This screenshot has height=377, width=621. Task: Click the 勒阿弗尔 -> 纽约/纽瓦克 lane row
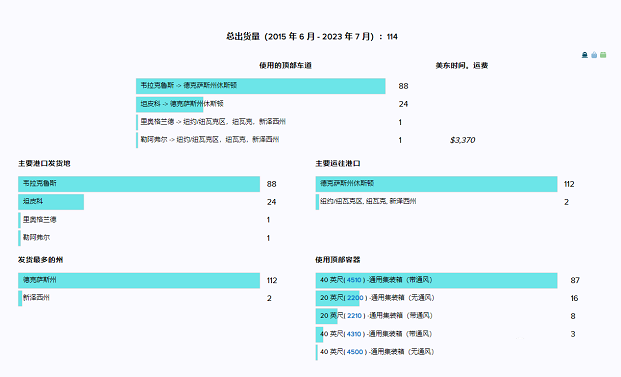point(210,140)
